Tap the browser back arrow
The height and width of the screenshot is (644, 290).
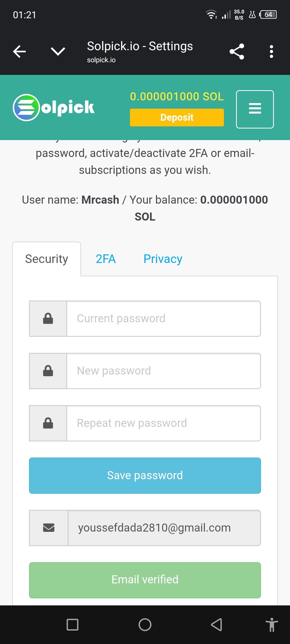[x=19, y=52]
